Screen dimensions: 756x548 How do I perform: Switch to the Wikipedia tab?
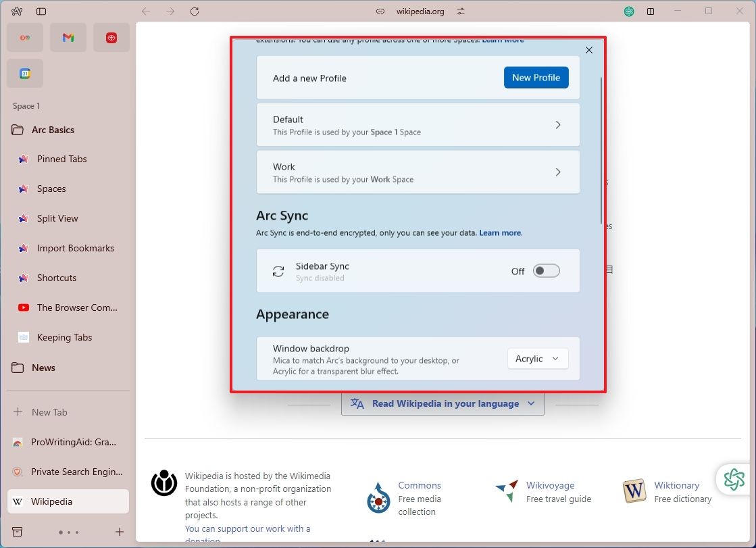tap(68, 501)
